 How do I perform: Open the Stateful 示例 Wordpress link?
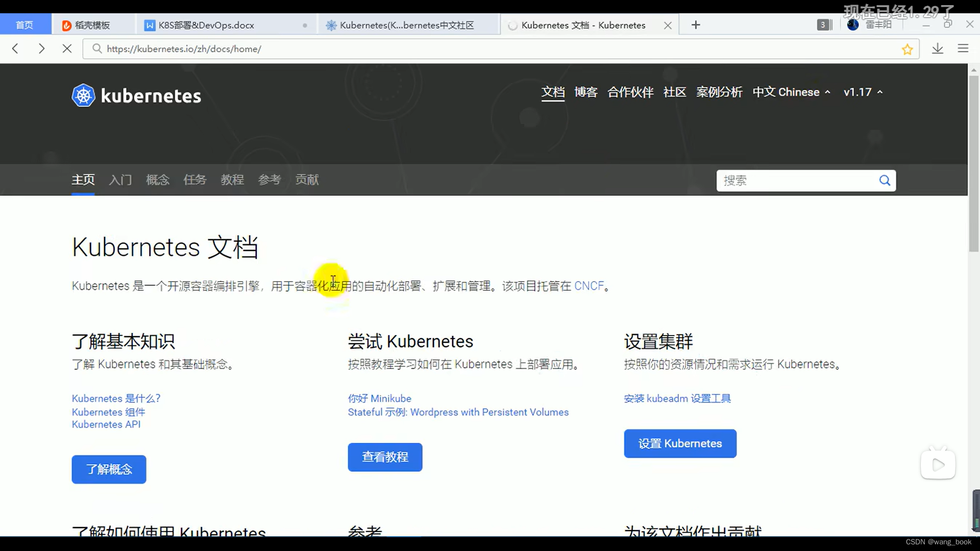(x=458, y=412)
